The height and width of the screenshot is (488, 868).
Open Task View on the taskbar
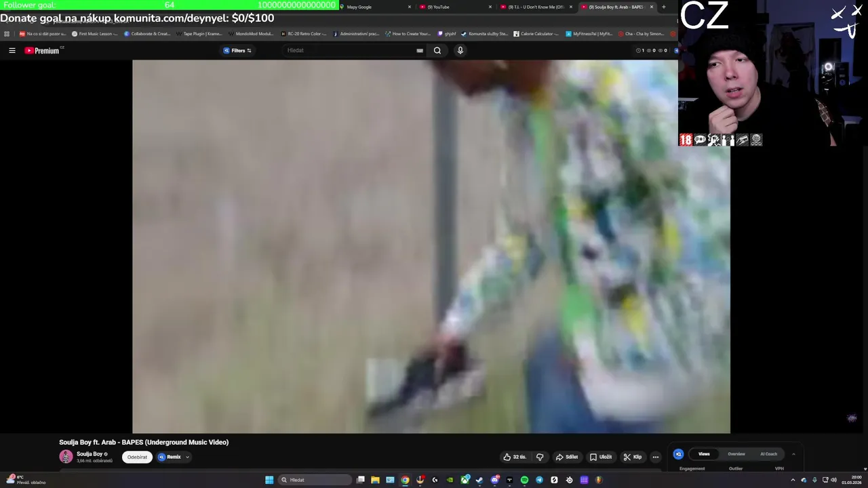[361, 480]
